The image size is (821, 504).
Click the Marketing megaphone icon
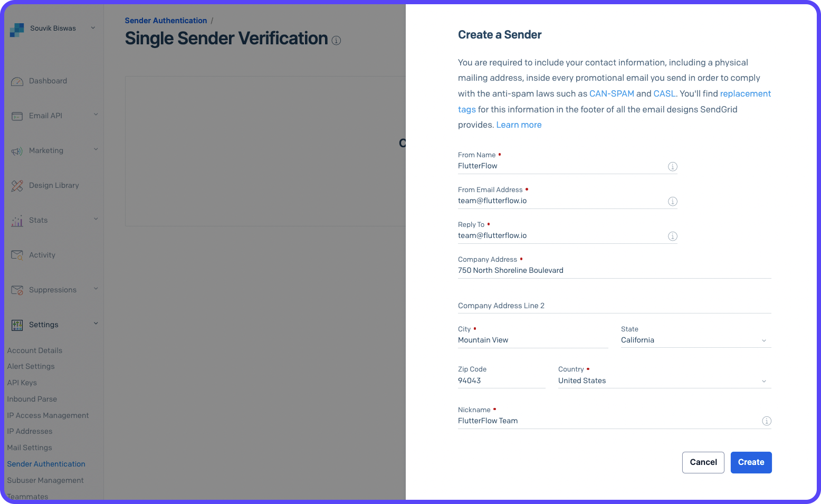click(x=17, y=150)
